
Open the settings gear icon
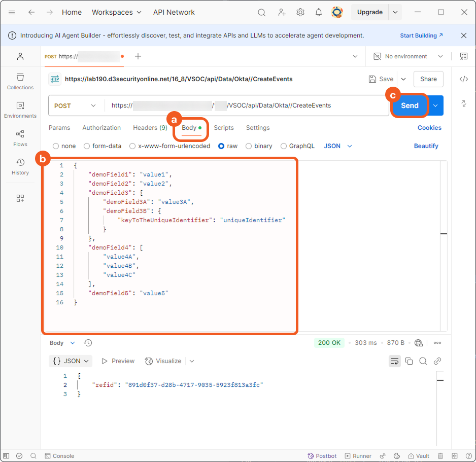300,12
